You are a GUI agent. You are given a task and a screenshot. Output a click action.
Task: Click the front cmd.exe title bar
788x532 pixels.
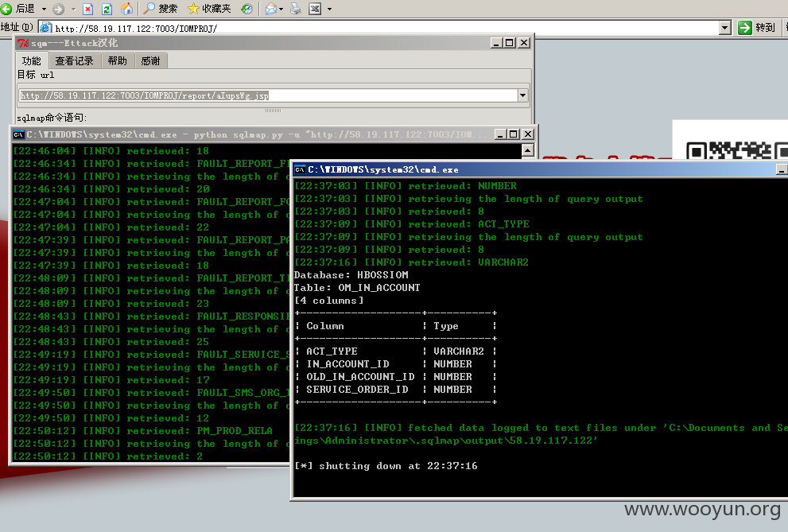click(x=540, y=170)
